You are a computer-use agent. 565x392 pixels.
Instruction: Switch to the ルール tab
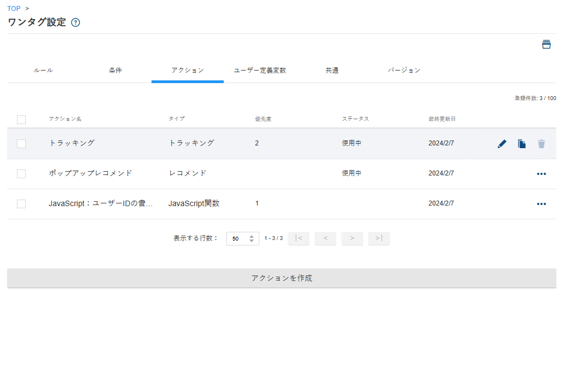point(43,71)
